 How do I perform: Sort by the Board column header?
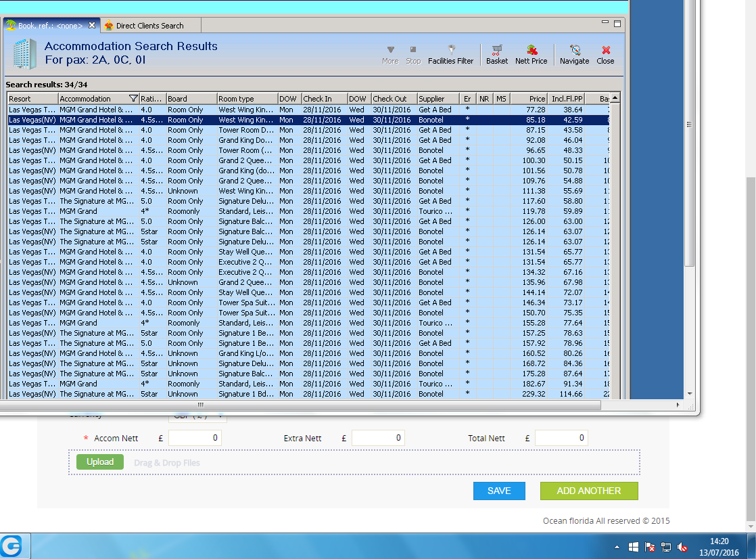pyautogui.click(x=191, y=99)
